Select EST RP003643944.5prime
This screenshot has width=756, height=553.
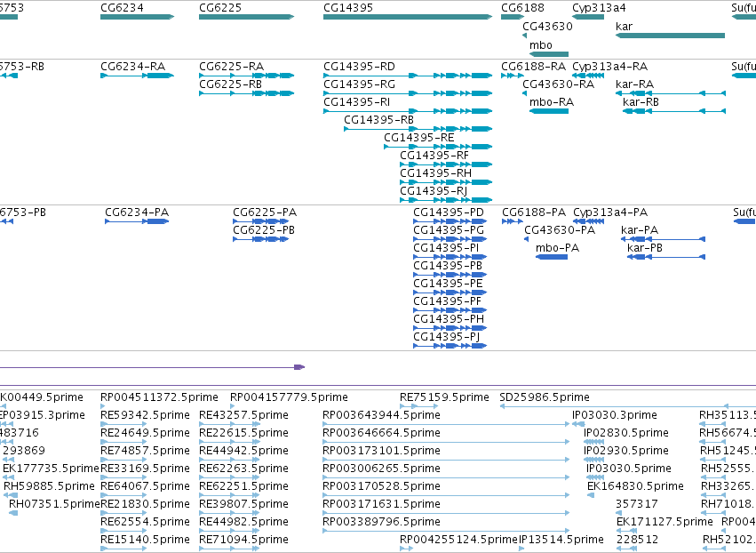pos(381,415)
